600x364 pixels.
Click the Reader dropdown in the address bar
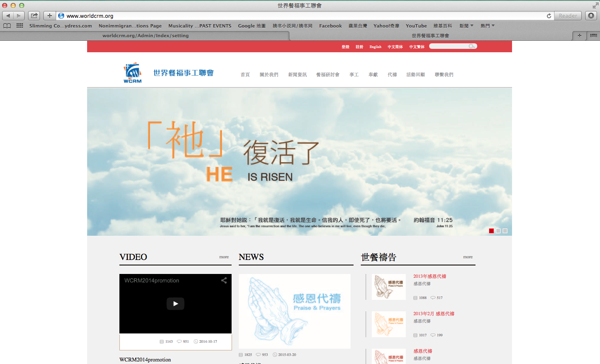(x=568, y=15)
